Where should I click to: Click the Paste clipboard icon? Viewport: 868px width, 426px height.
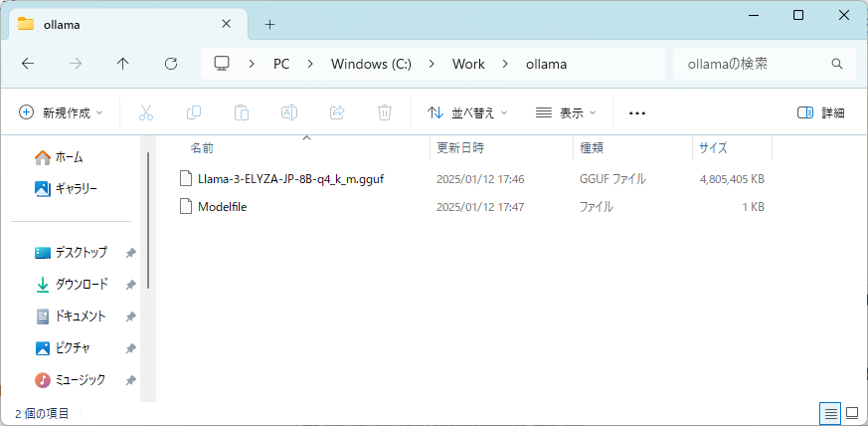point(242,112)
